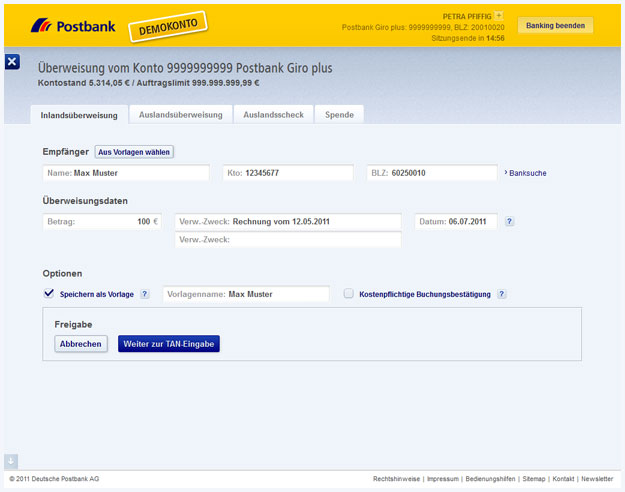
Task: Click Banking beenden button
Action: pyautogui.click(x=555, y=25)
